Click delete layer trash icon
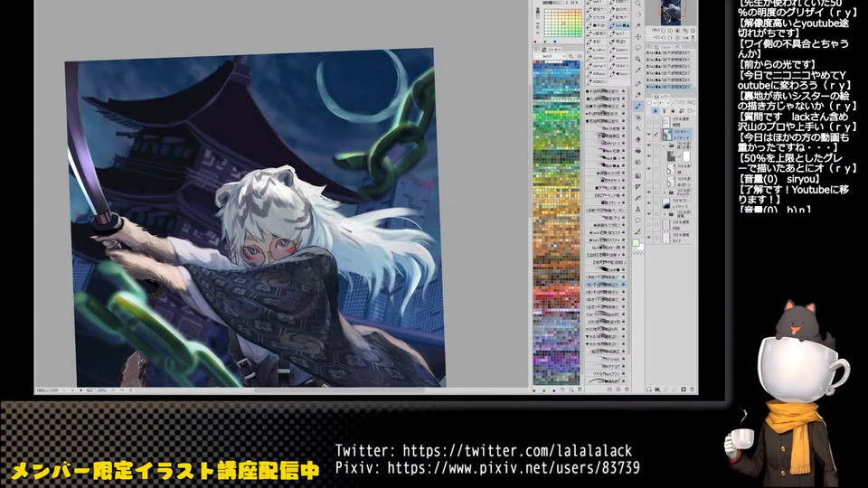 pos(692,389)
